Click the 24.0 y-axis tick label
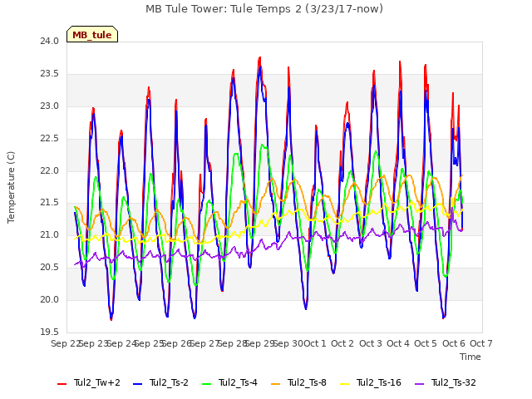The width and height of the screenshot is (532, 399). click(50, 42)
